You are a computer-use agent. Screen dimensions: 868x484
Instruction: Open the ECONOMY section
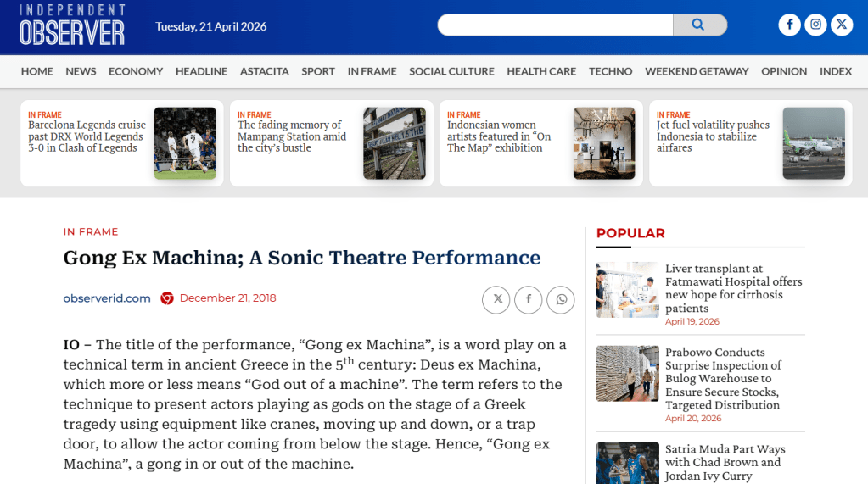pos(136,71)
